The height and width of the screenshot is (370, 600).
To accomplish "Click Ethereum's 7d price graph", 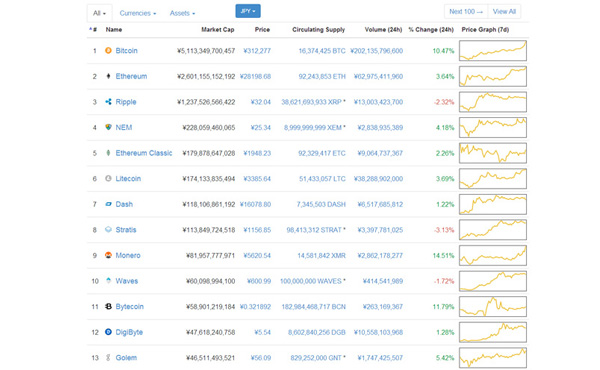I will (493, 76).
